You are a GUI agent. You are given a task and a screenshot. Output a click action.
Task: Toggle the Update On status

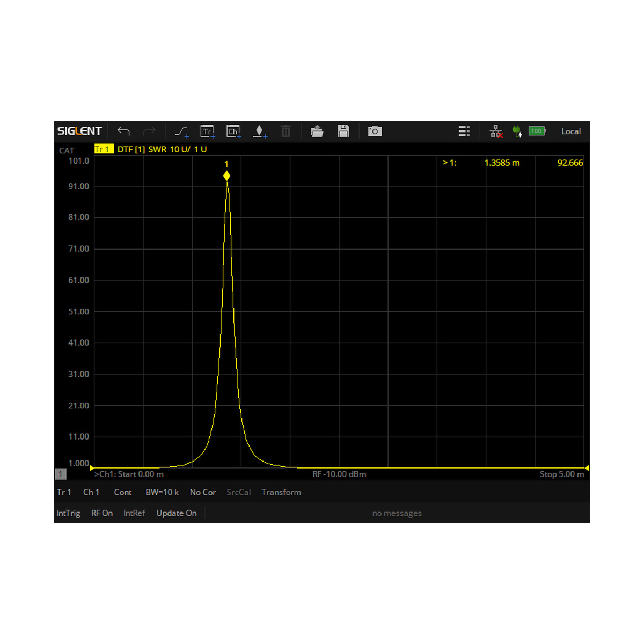(x=177, y=513)
